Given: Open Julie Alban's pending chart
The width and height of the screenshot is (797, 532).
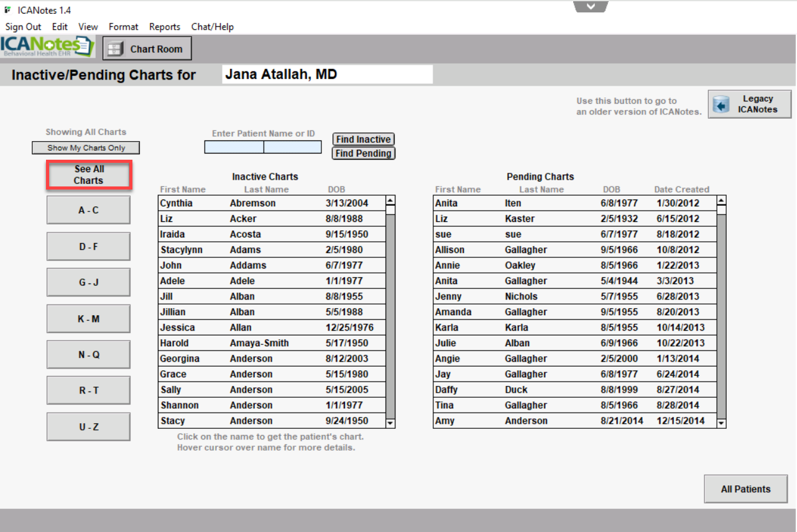Looking at the screenshot, I should tap(575, 343).
